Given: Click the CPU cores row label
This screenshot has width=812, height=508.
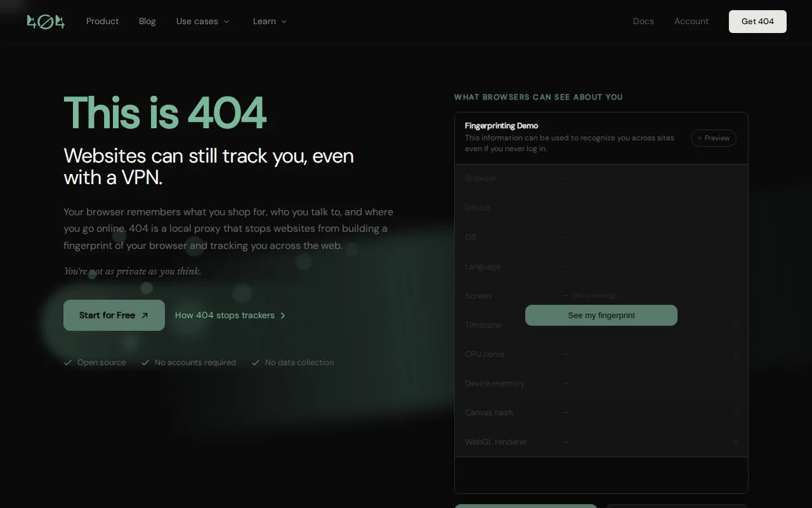Looking at the screenshot, I should pyautogui.click(x=485, y=354).
